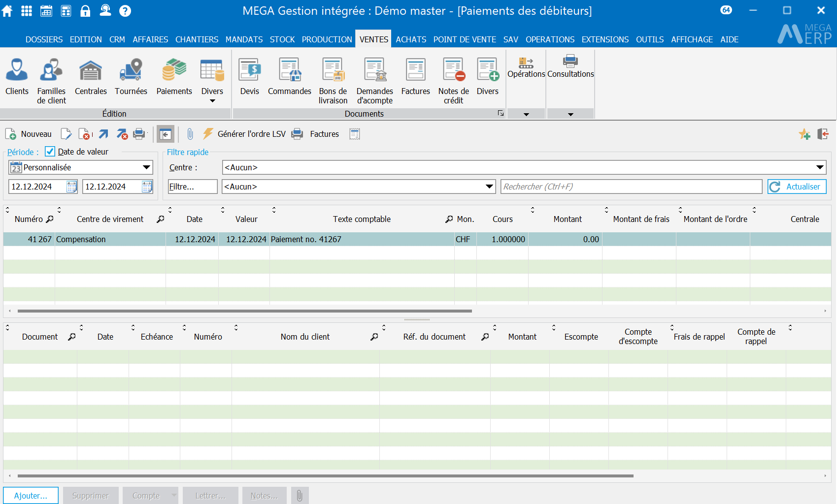
Task: Open Tournées in the ribbon
Action: pos(131,77)
